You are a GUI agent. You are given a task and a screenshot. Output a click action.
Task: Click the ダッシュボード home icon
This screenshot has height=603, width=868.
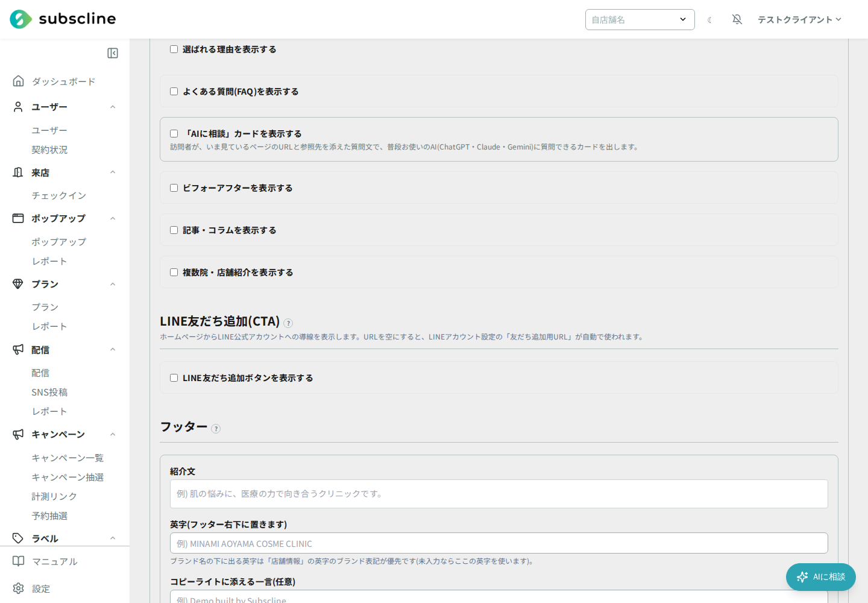(18, 81)
